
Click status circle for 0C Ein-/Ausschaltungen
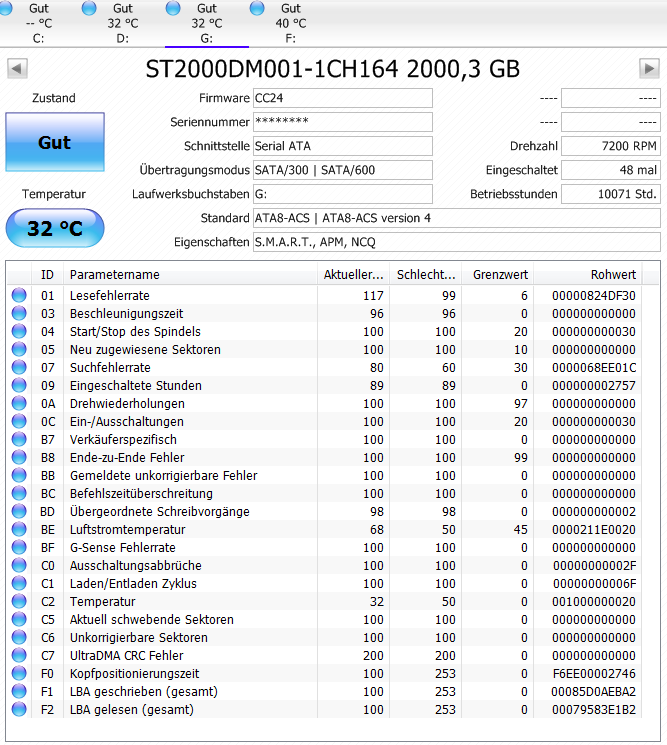click(x=19, y=421)
